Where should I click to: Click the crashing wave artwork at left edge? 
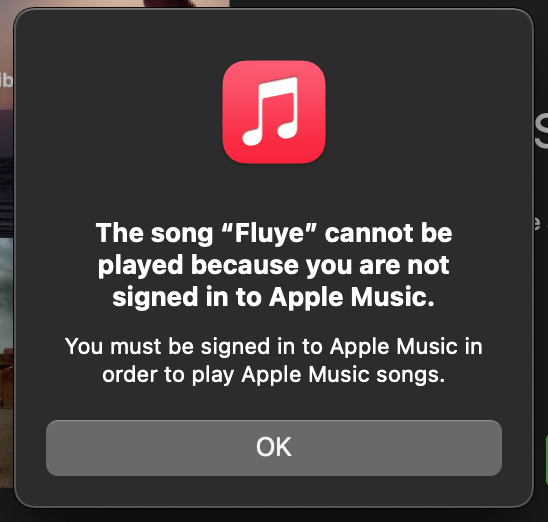tap(6, 292)
